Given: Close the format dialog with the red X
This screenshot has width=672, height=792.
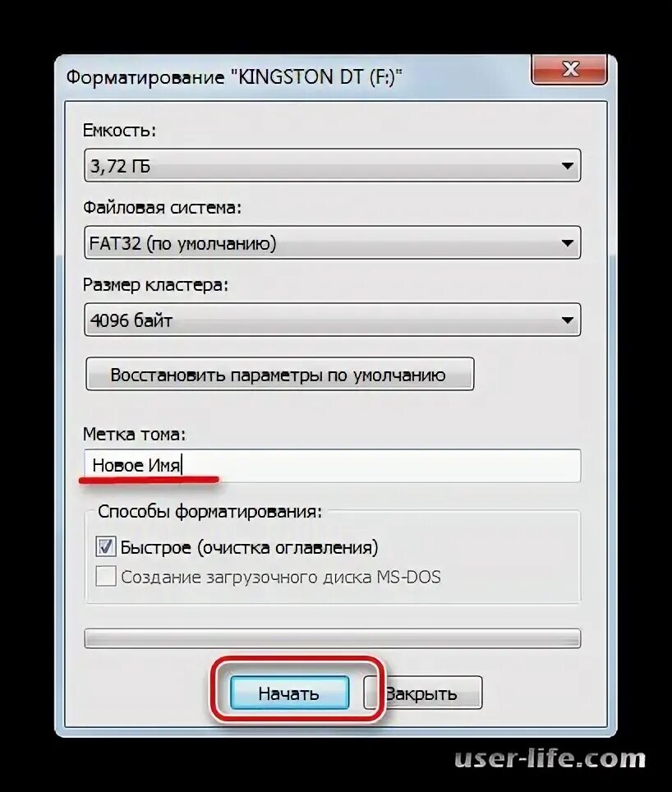Looking at the screenshot, I should [x=569, y=69].
